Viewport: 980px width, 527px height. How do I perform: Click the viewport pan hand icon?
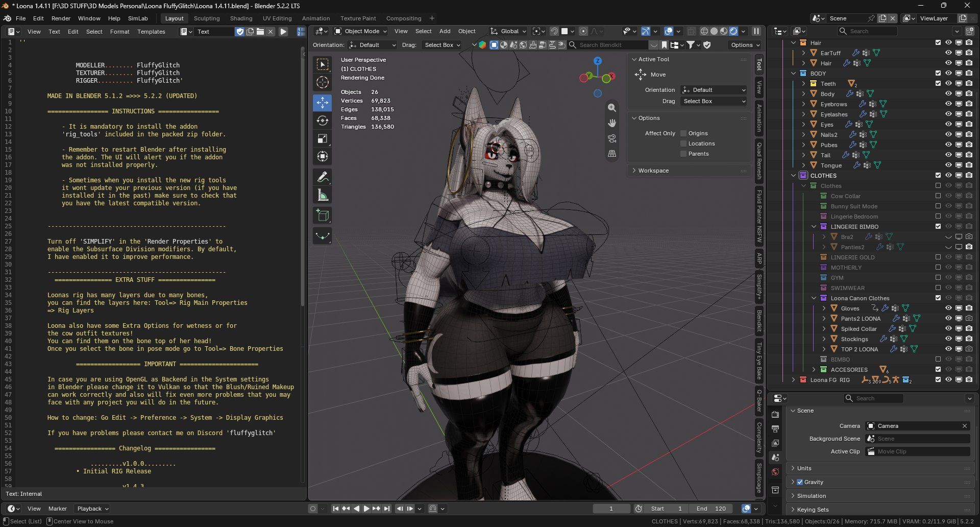point(611,123)
